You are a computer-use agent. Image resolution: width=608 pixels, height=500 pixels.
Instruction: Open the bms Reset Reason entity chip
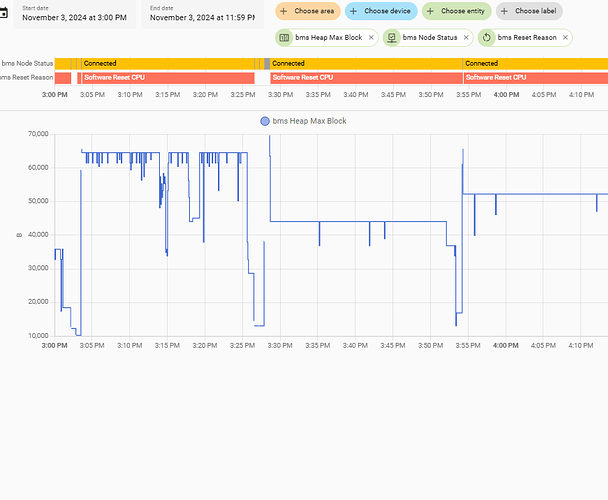525,38
